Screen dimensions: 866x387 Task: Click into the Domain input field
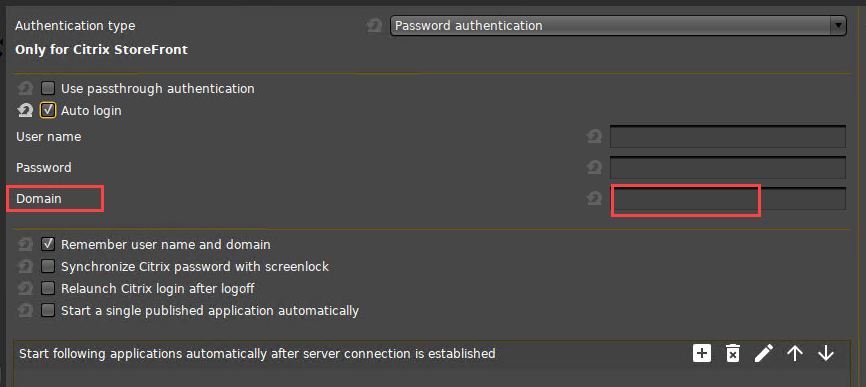728,198
